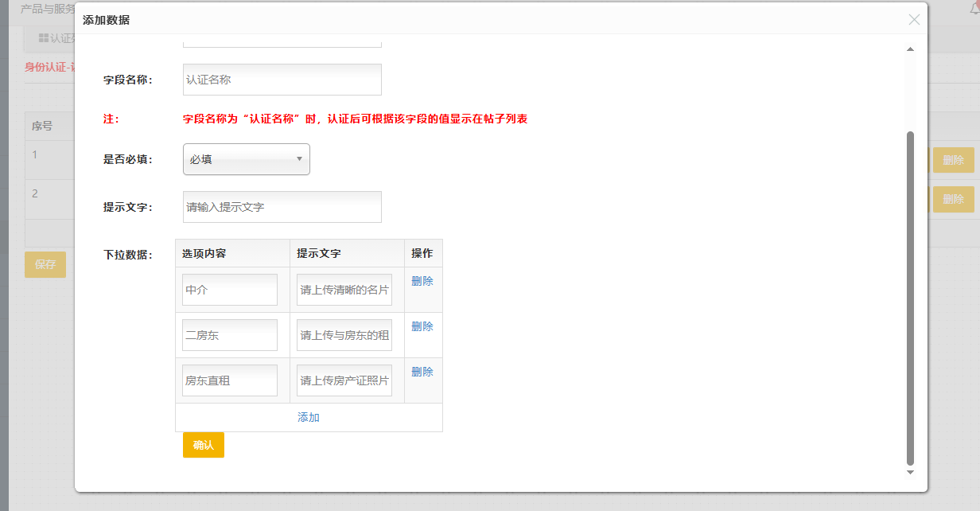Click the 保存 button behind the dialog
The height and width of the screenshot is (511, 980).
[x=45, y=264]
